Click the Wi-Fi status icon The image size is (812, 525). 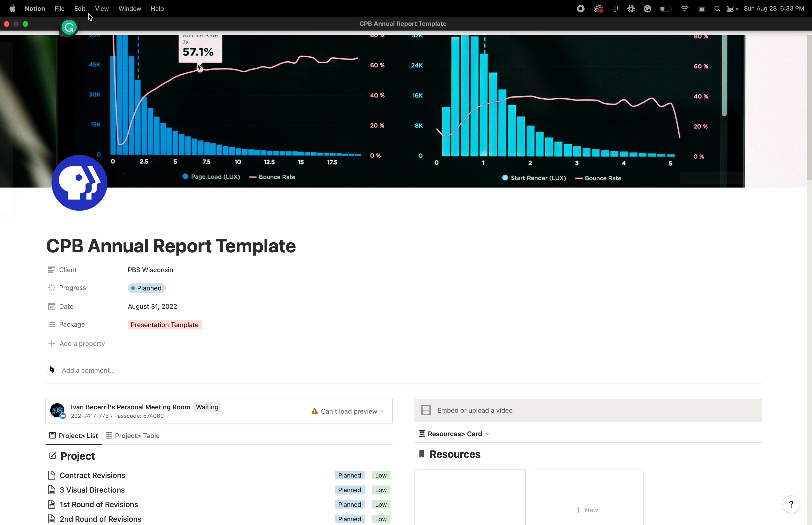(684, 9)
